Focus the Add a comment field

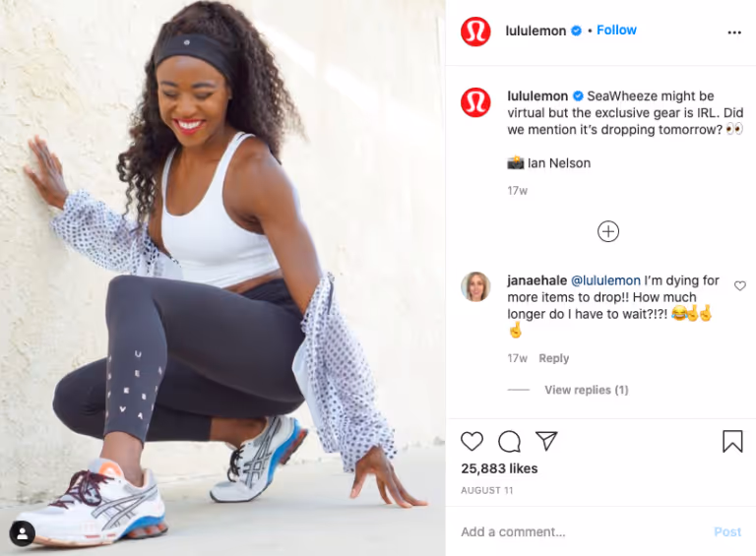[x=584, y=532]
